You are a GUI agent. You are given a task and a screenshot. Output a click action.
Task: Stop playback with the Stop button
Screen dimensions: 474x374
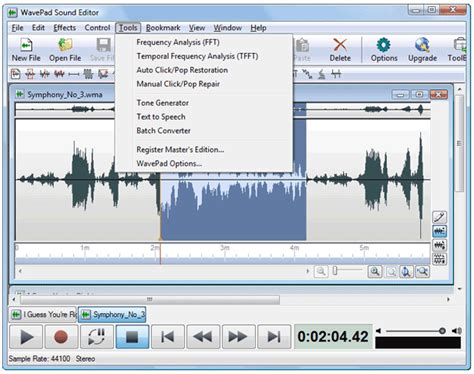pyautogui.click(x=132, y=337)
